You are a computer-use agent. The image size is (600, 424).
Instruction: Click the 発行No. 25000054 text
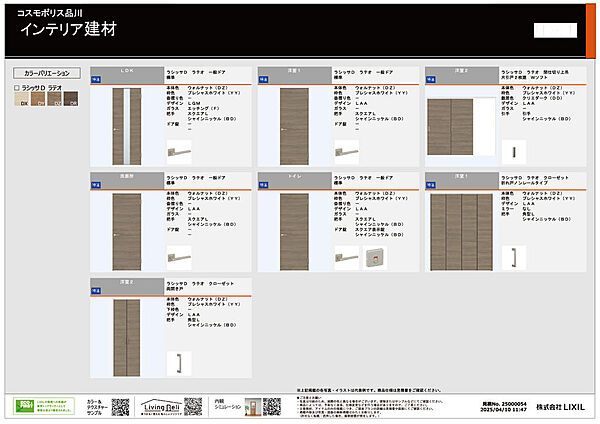click(x=504, y=404)
